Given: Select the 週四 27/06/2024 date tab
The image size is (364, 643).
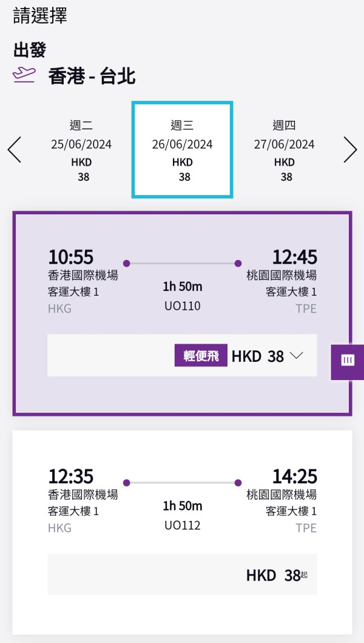Looking at the screenshot, I should coord(285,149).
